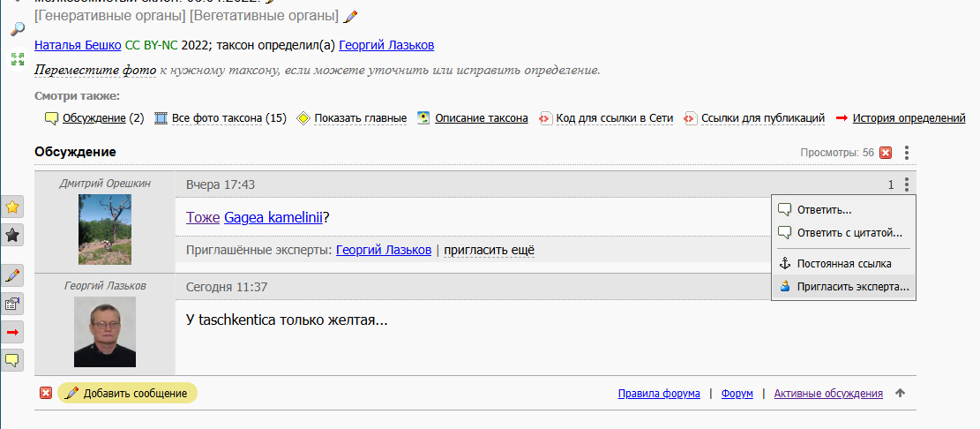The width and height of the screenshot is (980, 429).
Task: Toggle the first message three-dot menu
Action: pyautogui.click(x=907, y=184)
